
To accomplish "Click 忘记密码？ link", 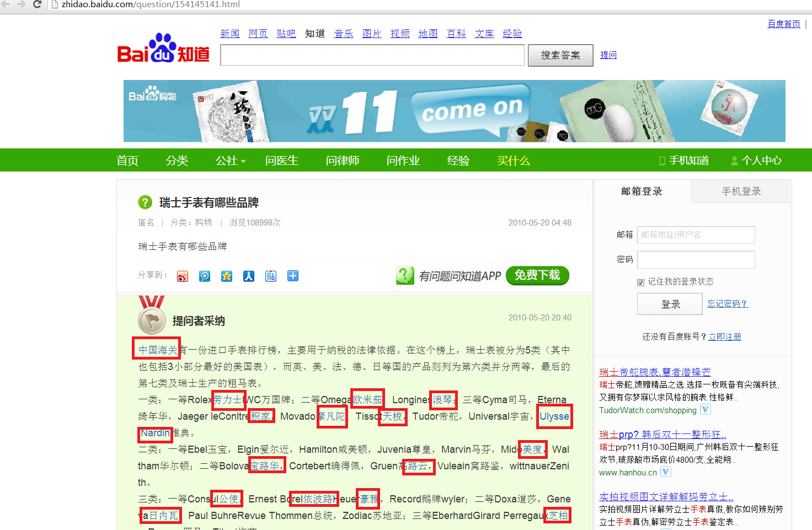I will point(727,304).
